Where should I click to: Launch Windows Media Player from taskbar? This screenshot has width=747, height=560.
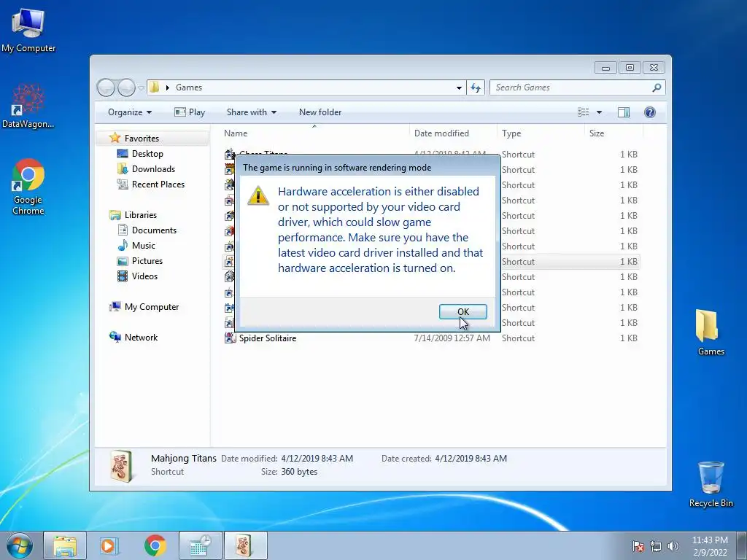109,545
